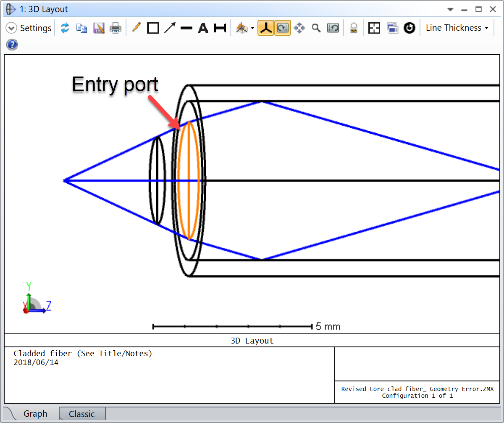
Task: Select the rectangle annotation tool
Action: (x=153, y=28)
